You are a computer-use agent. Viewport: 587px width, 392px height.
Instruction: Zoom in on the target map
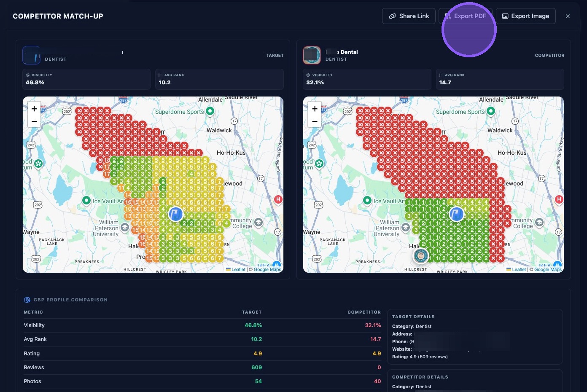[34, 108]
